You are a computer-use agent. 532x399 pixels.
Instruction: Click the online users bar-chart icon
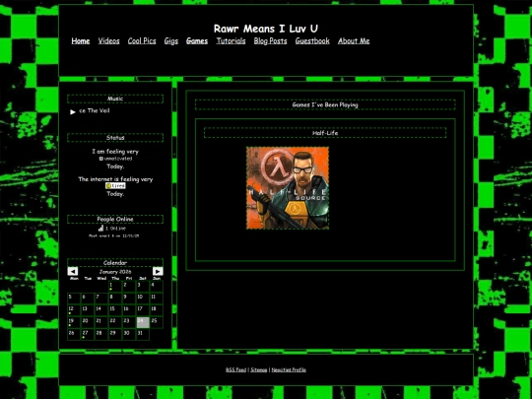100,229
